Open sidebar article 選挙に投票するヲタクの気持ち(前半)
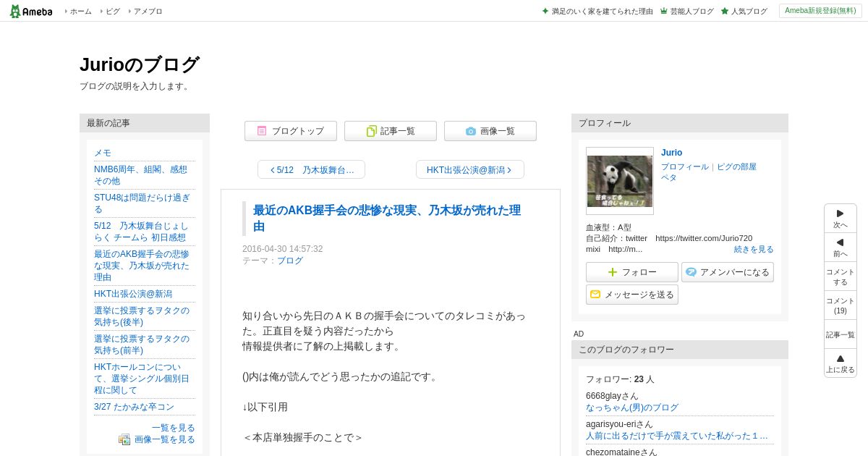Viewport: 868px width, 456px height. 142,345
